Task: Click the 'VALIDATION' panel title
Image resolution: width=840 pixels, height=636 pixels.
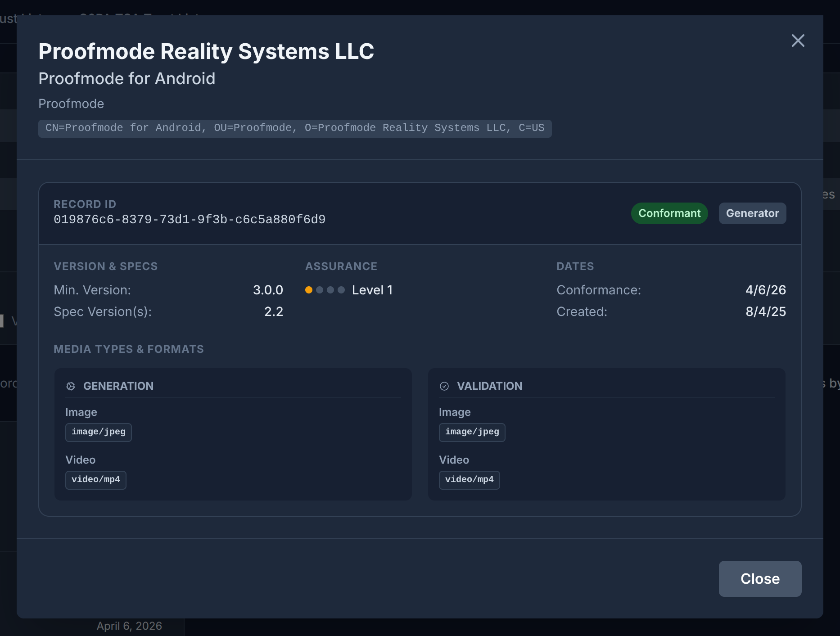Action: click(x=490, y=386)
